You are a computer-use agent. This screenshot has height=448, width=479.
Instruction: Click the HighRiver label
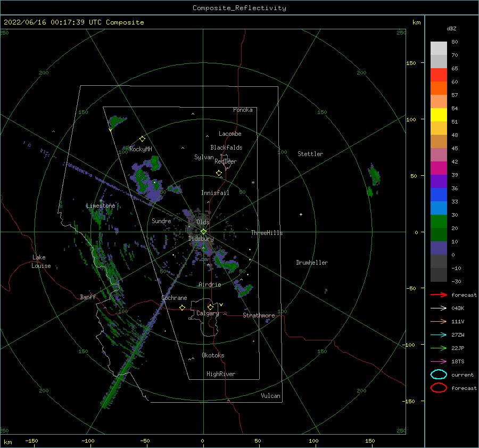pos(221,374)
